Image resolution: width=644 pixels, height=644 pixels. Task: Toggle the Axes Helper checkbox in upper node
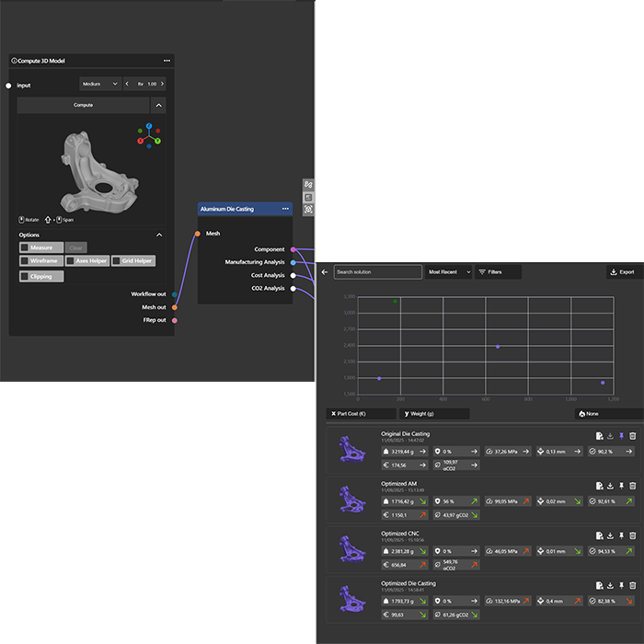[x=71, y=261]
